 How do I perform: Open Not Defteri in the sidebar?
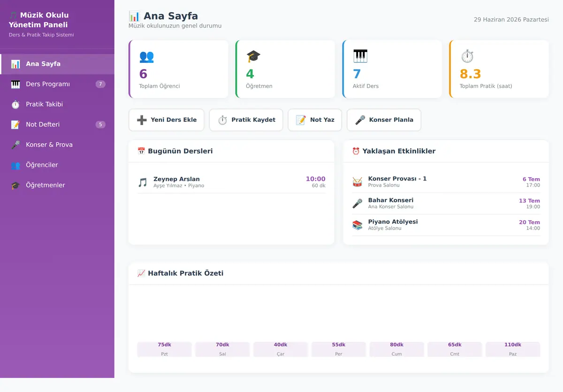coord(57,125)
